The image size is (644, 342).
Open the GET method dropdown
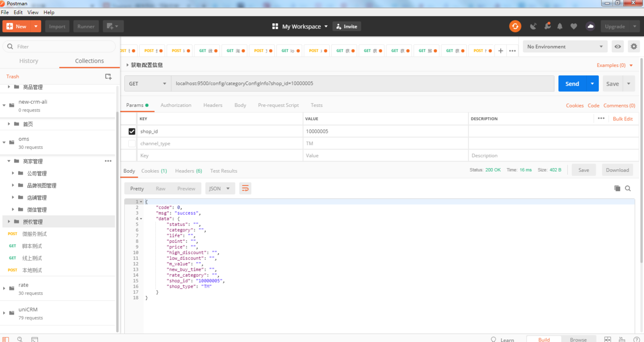[x=147, y=84]
